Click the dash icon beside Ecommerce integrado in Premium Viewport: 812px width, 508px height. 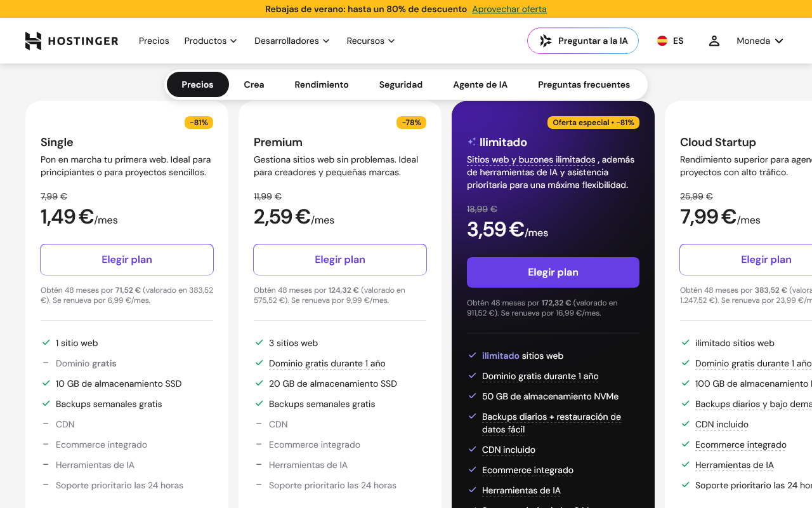[259, 444]
